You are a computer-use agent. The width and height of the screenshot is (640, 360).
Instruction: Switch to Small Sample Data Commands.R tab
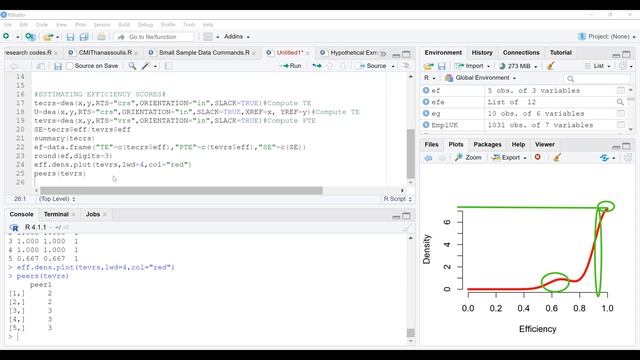tap(204, 53)
